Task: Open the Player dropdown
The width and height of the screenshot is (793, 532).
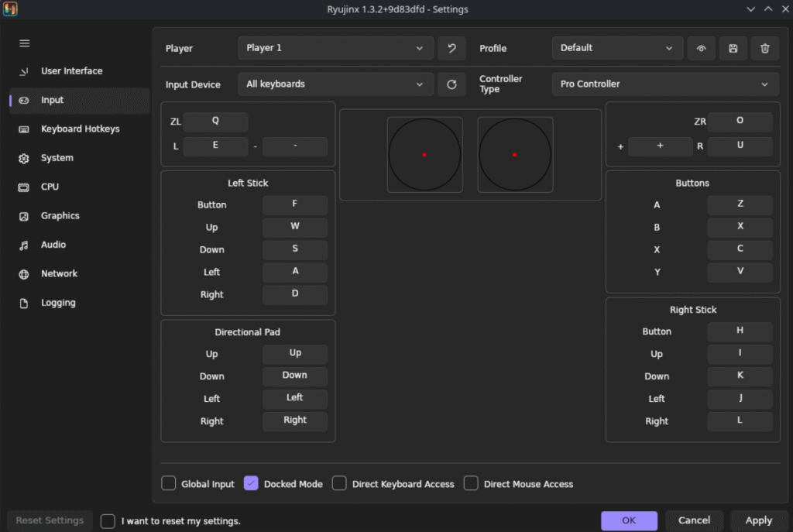Action: tap(336, 48)
